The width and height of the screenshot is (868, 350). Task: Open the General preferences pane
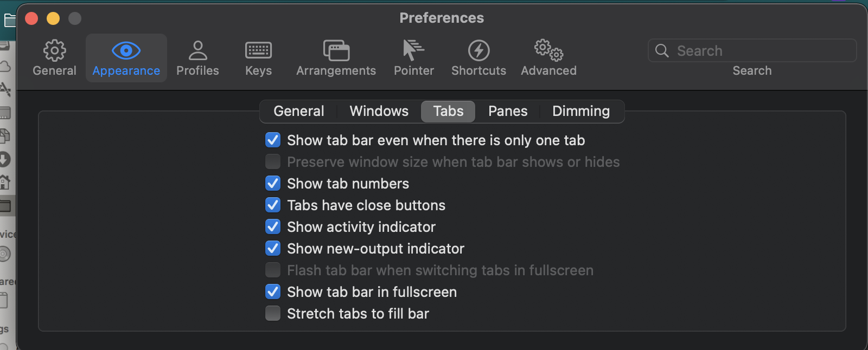pos(54,57)
